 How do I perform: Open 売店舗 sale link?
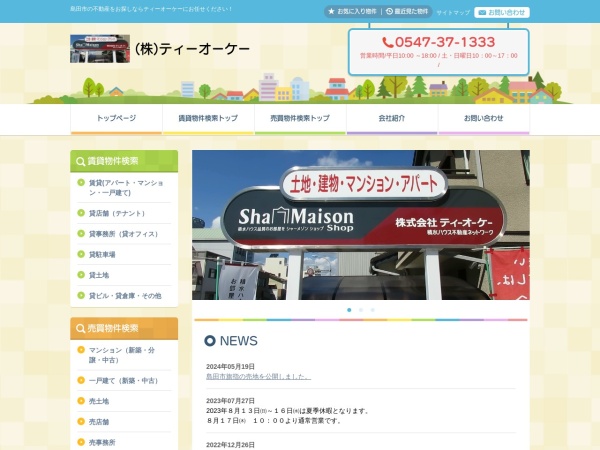pyautogui.click(x=99, y=422)
